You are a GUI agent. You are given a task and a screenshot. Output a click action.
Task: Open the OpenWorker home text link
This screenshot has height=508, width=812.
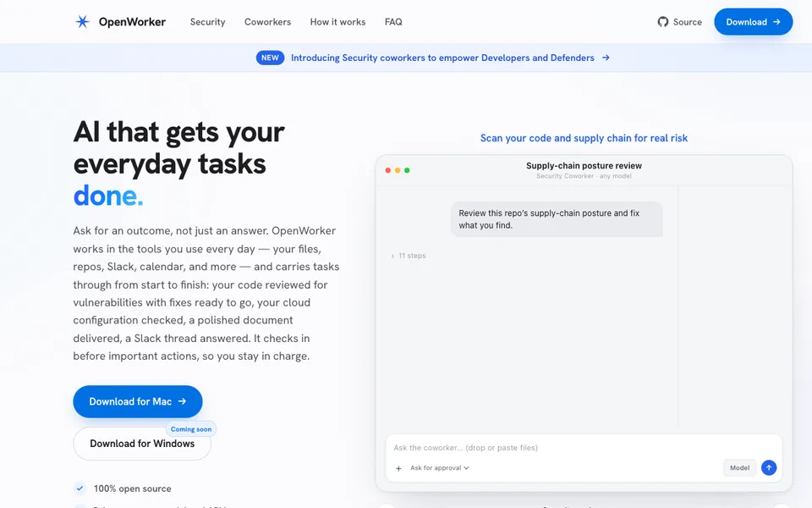pyautogui.click(x=132, y=22)
